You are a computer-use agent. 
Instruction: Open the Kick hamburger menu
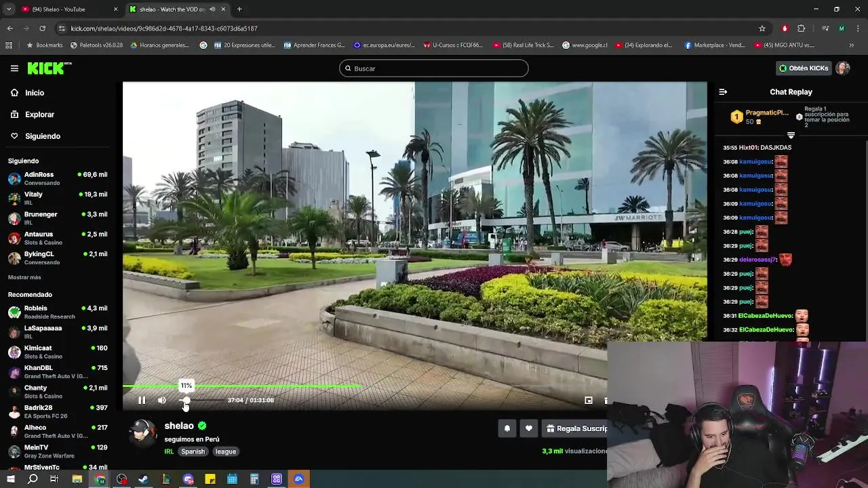[x=14, y=68]
